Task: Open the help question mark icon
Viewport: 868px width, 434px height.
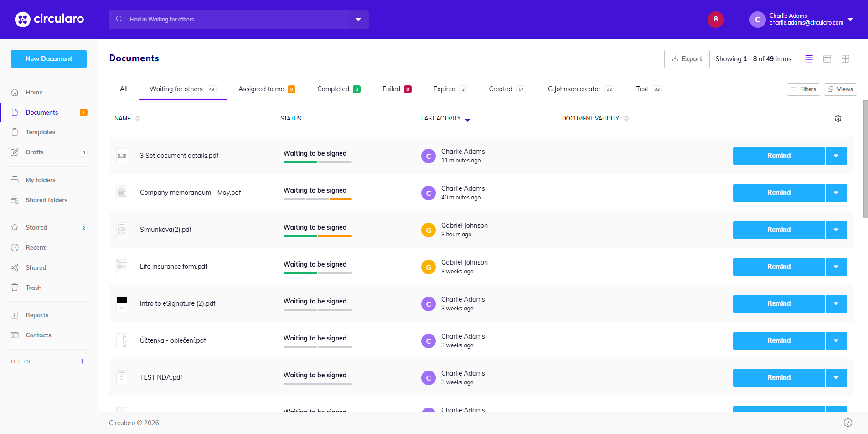Action: (x=847, y=423)
